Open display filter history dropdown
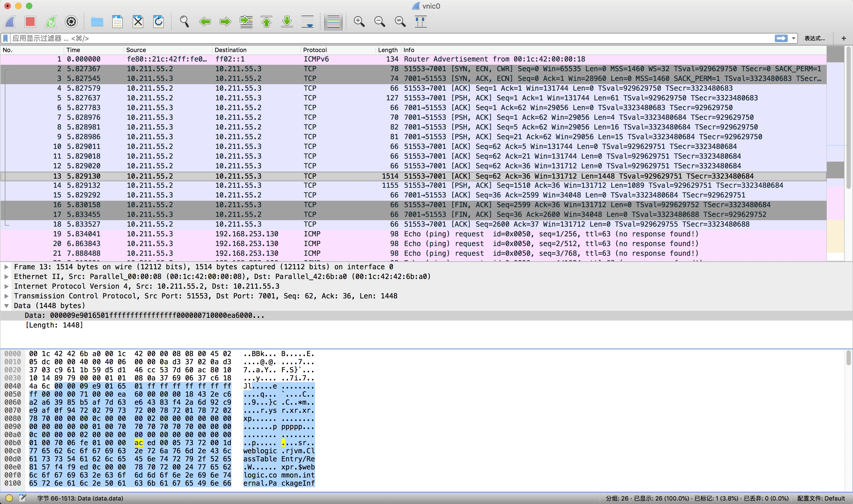 (x=794, y=38)
